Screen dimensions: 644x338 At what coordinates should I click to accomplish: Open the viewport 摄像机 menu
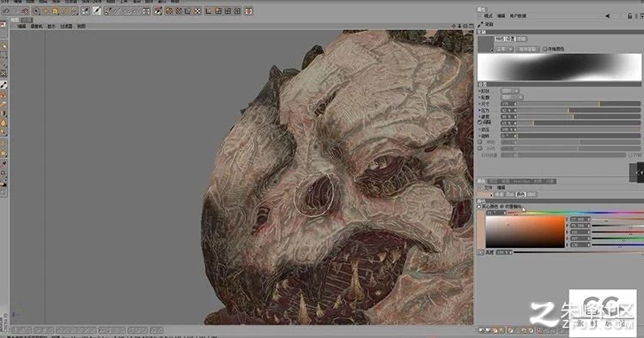click(x=37, y=27)
